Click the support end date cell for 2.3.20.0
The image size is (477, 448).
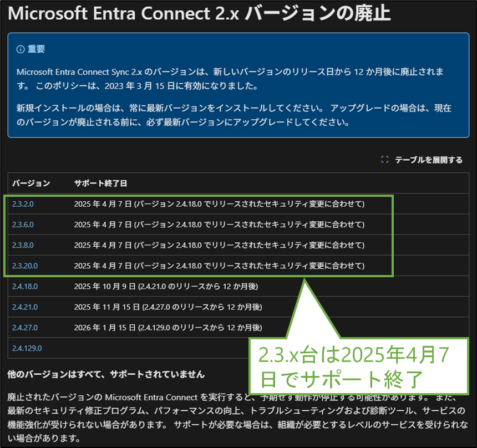tap(219, 266)
